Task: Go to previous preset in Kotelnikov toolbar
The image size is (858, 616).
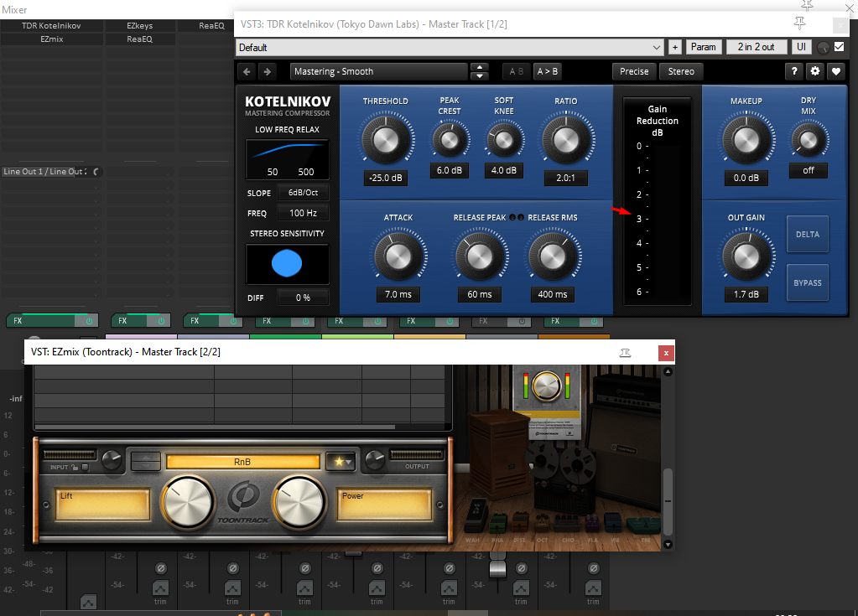Action: 247,71
